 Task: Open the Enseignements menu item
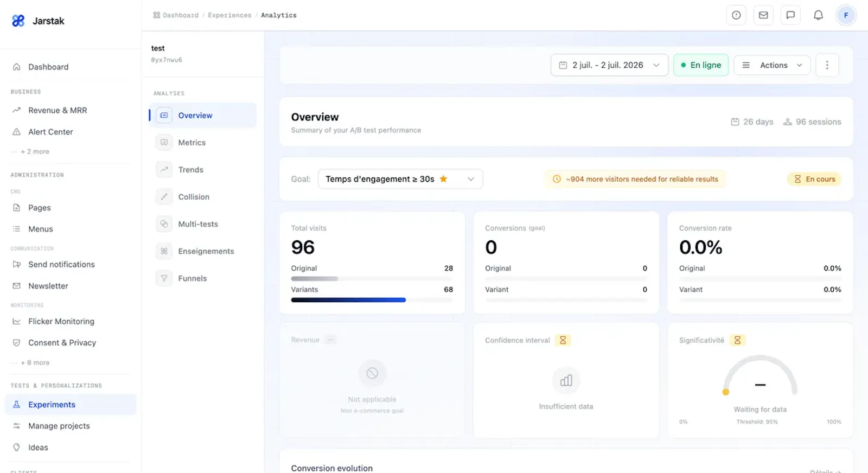click(203, 251)
